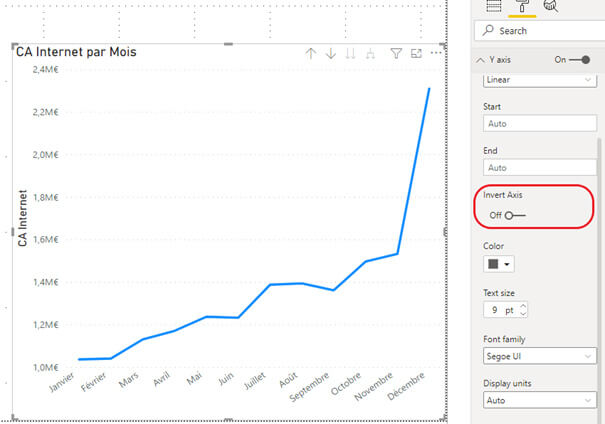Open the visual filter funnel icon
This screenshot has height=424, width=605.
point(396,54)
